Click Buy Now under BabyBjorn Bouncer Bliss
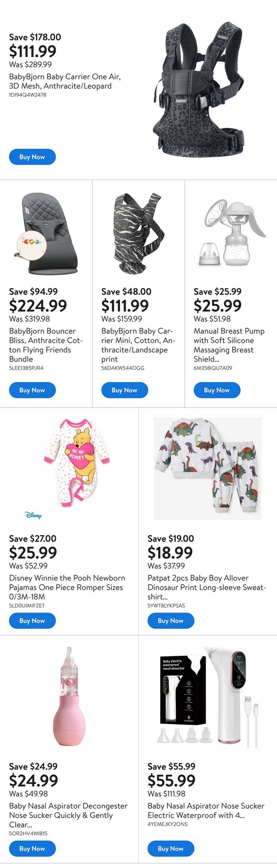This screenshot has width=277, height=868. pyautogui.click(x=33, y=390)
